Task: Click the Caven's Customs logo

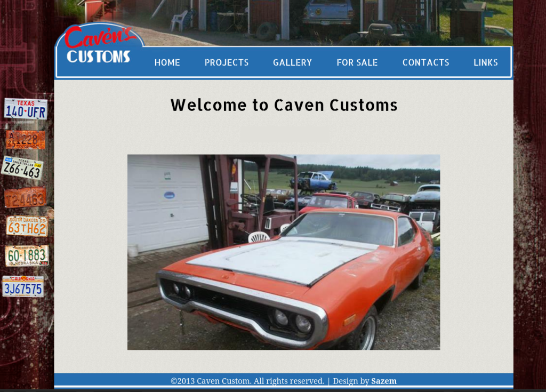Action: [99, 46]
